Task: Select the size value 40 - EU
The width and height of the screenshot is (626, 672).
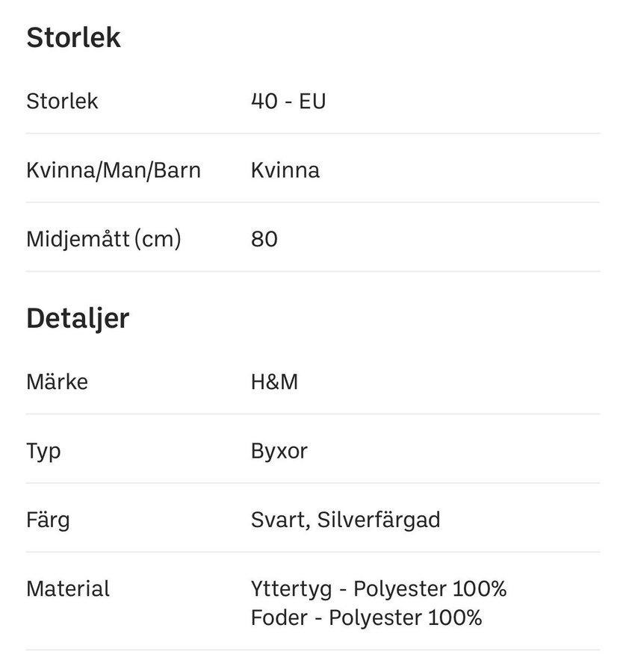Action: pos(288,101)
